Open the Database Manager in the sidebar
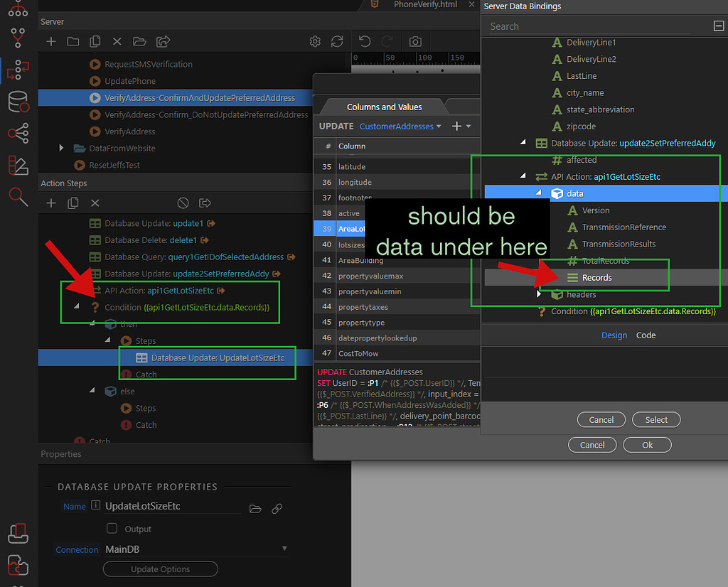The image size is (728, 587). (x=18, y=102)
